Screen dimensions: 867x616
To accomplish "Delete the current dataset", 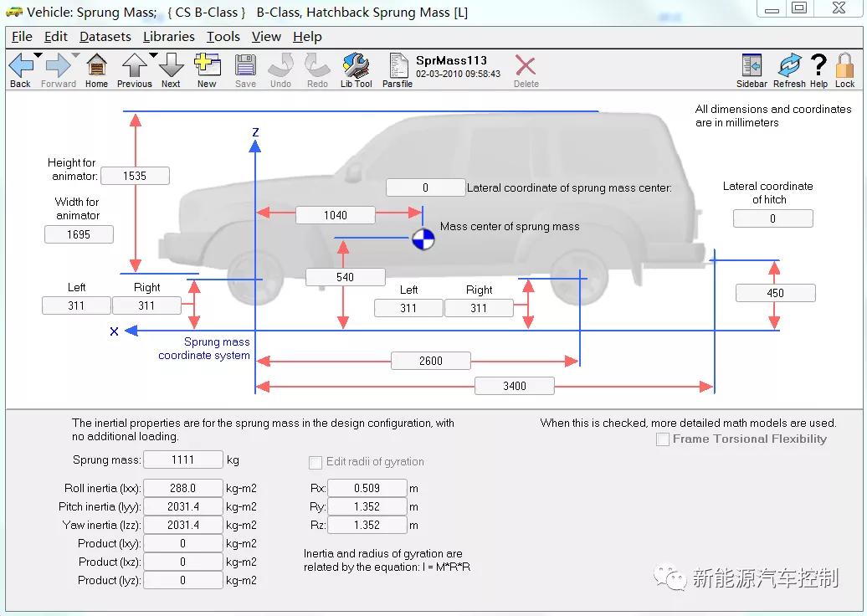I will [526, 69].
